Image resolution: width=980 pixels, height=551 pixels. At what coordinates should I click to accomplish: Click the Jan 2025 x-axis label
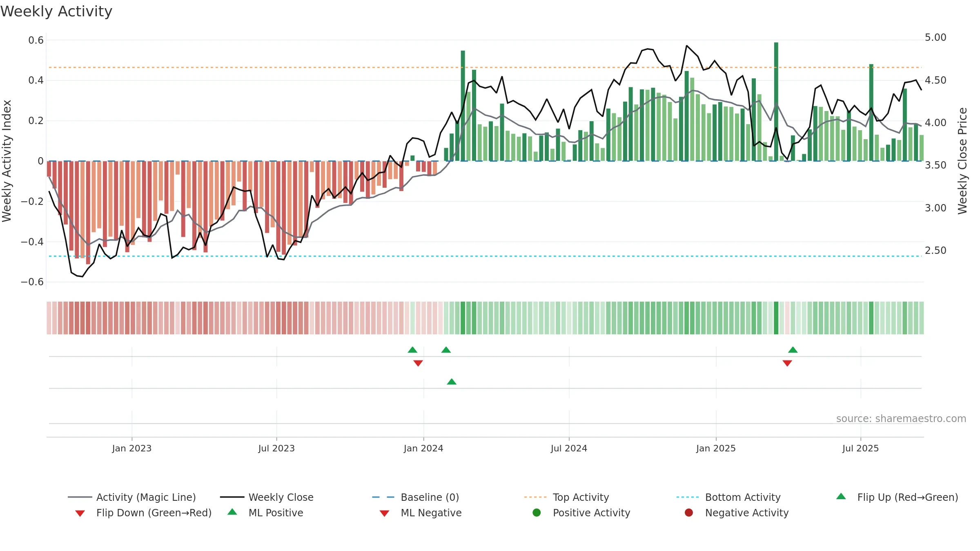point(716,448)
